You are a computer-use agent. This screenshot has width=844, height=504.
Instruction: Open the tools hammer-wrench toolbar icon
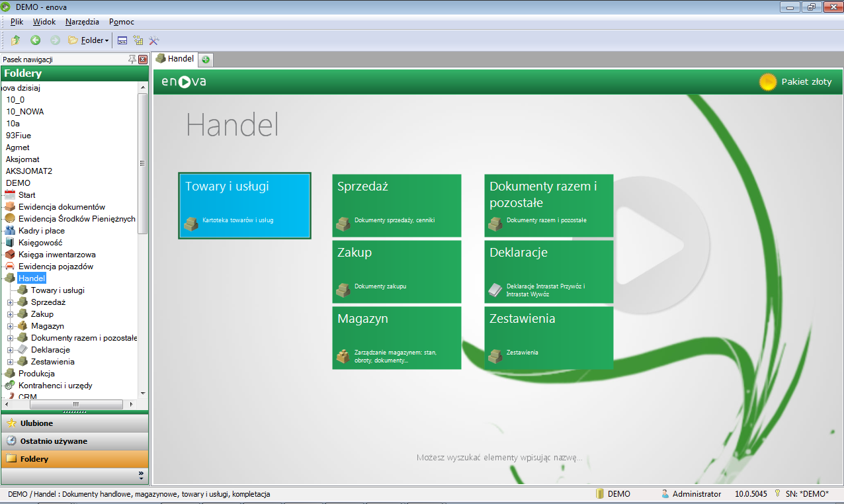point(154,40)
